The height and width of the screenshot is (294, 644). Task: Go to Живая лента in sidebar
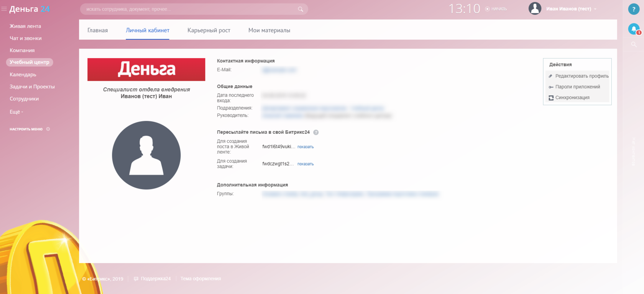(x=25, y=26)
